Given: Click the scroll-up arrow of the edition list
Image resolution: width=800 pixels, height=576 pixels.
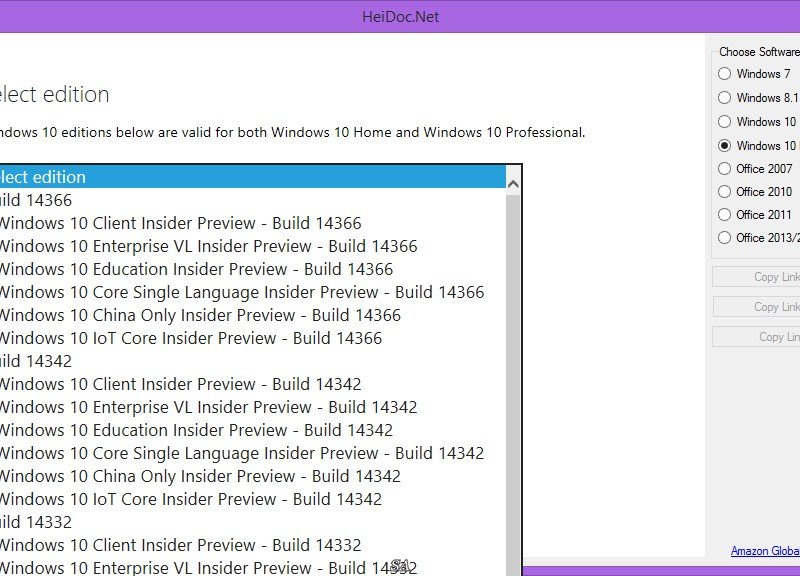Looking at the screenshot, I should click(x=513, y=184).
